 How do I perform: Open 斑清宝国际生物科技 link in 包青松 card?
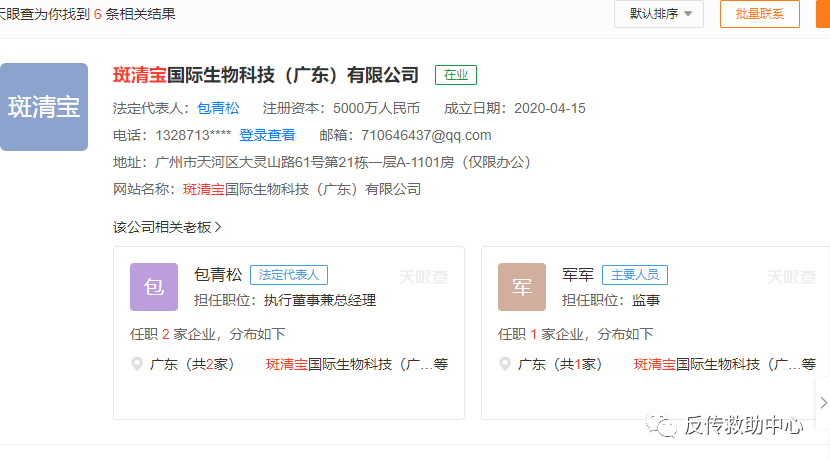(x=357, y=364)
